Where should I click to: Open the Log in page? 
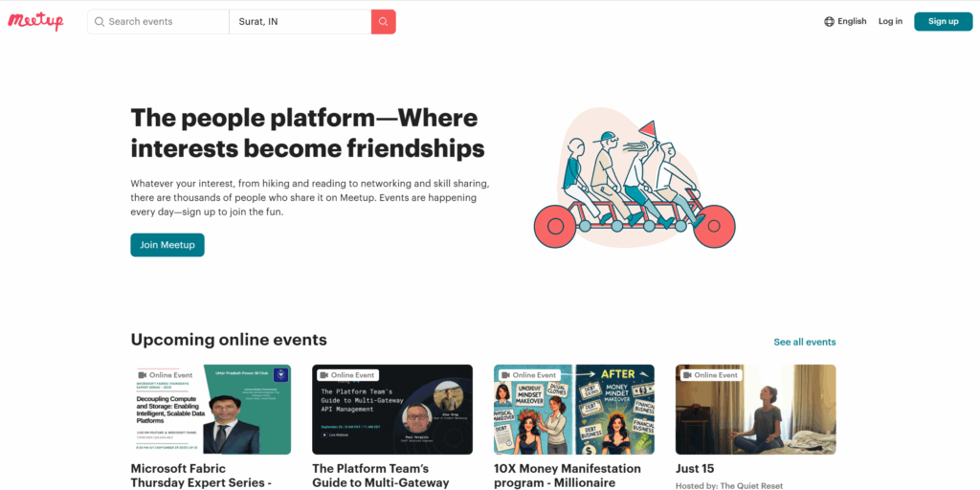[890, 22]
